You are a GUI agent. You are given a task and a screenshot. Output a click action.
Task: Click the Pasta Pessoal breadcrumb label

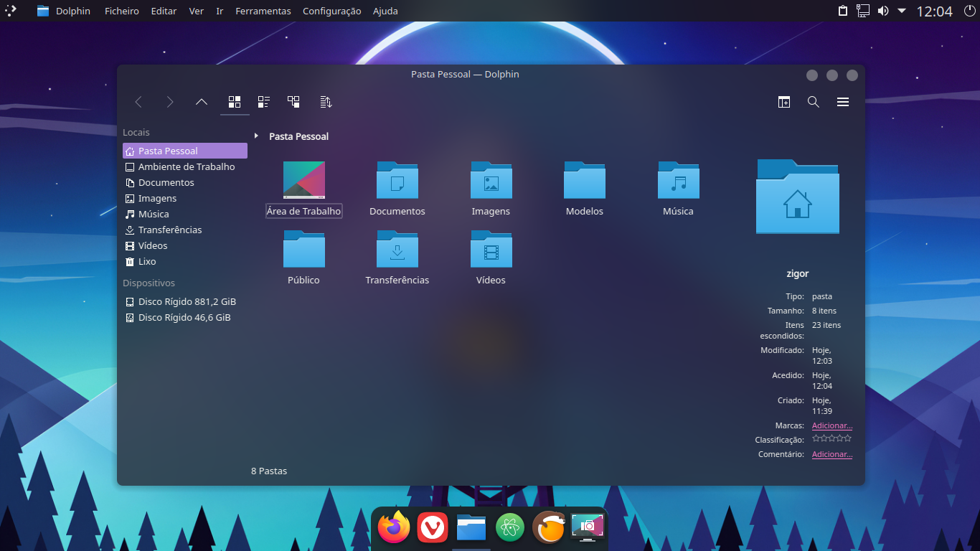pyautogui.click(x=298, y=136)
